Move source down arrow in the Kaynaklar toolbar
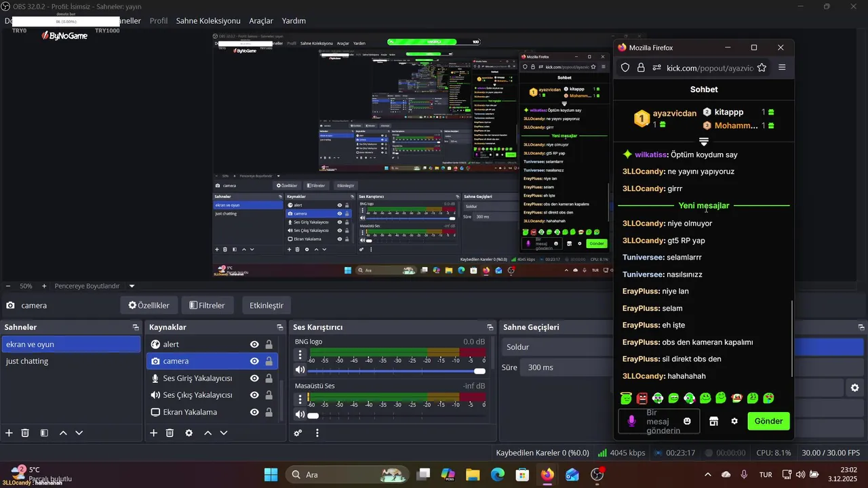This screenshot has height=488, width=868. [x=224, y=432]
